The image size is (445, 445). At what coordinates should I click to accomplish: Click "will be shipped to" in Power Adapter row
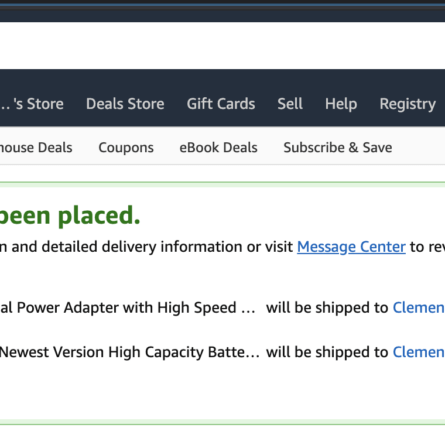(x=327, y=307)
